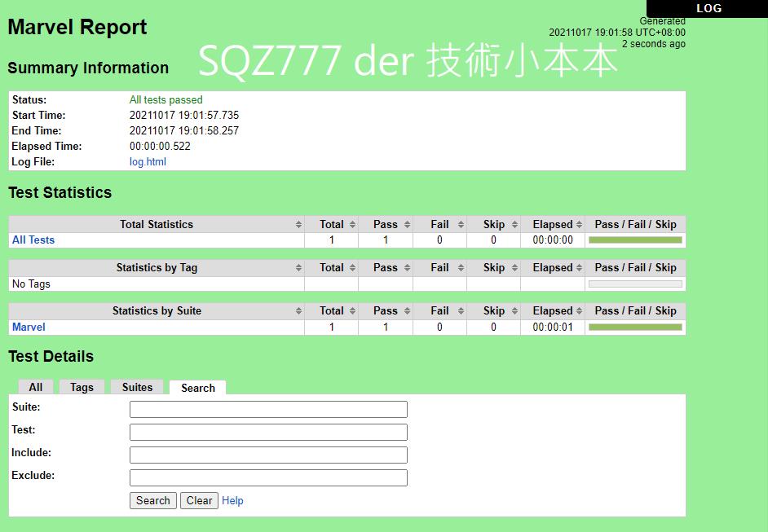Click the Statistics by Suite header
The width and height of the screenshot is (768, 532).
pos(157,310)
